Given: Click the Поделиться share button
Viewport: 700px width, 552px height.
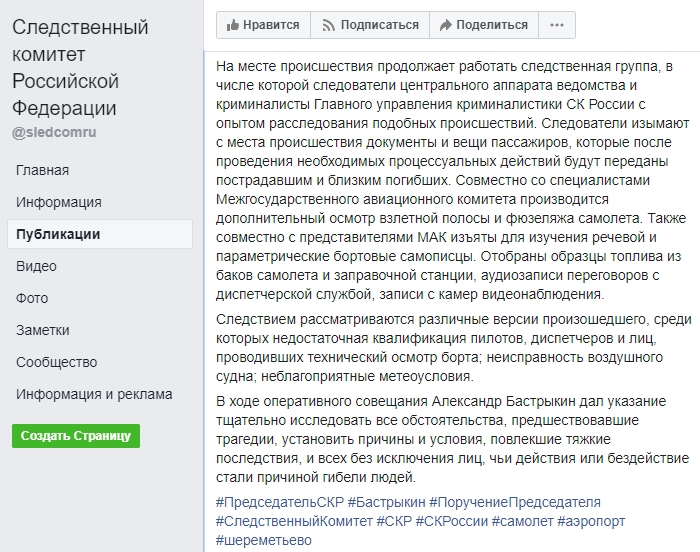Looking at the screenshot, I should (x=483, y=25).
